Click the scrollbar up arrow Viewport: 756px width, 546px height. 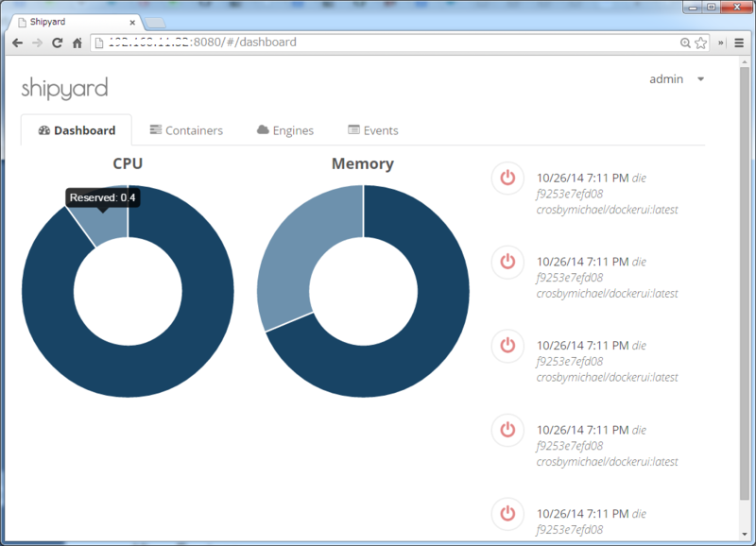[745, 61]
